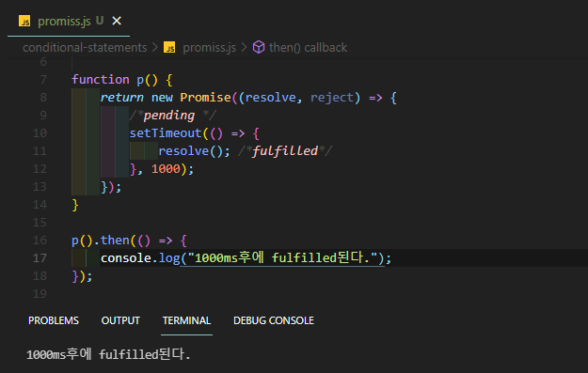Click the JS file icon in the promiss.js tab
This screenshot has width=588, height=373.
click(24, 21)
